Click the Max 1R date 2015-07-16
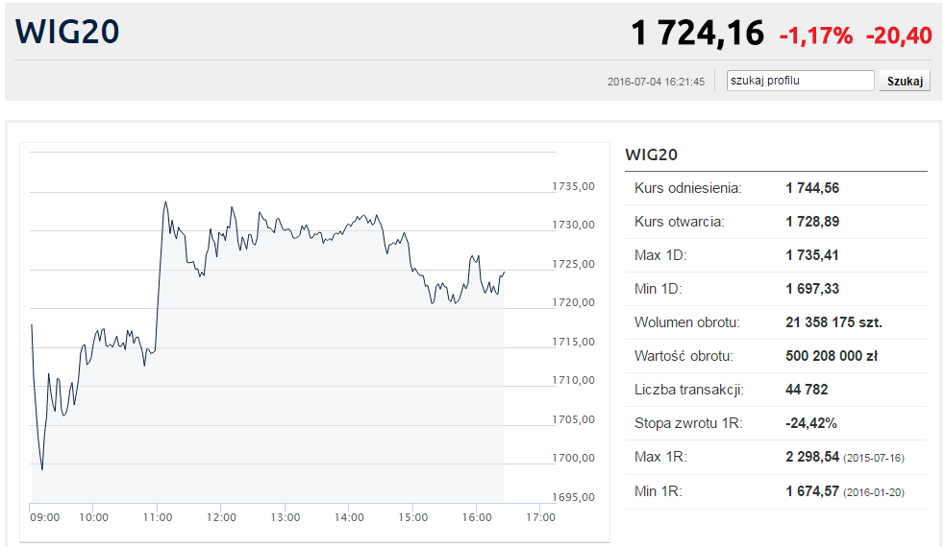This screenshot has height=547, width=945. click(874, 458)
